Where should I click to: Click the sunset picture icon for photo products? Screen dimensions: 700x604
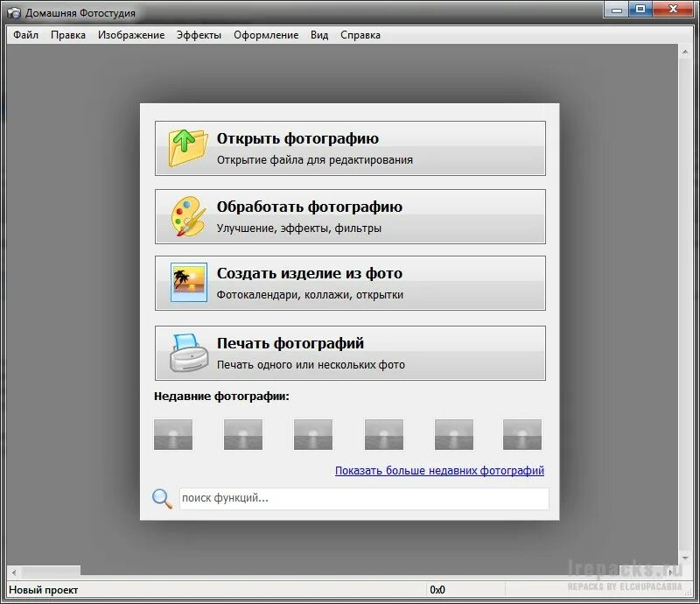189,283
